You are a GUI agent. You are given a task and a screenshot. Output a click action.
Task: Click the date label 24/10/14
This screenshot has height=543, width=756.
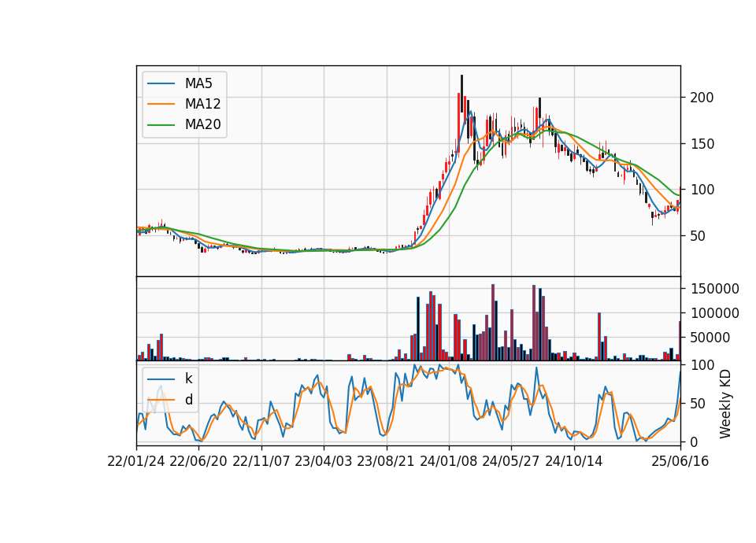(x=574, y=461)
